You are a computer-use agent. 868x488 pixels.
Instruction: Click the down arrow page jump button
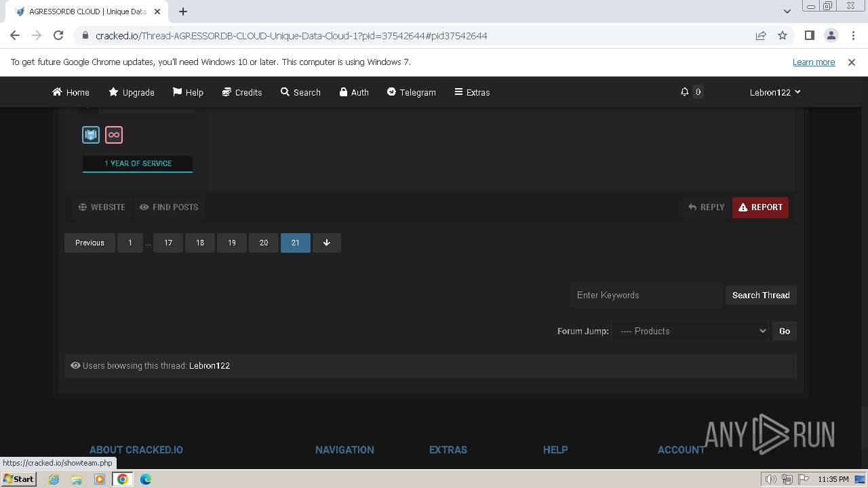[x=327, y=243]
